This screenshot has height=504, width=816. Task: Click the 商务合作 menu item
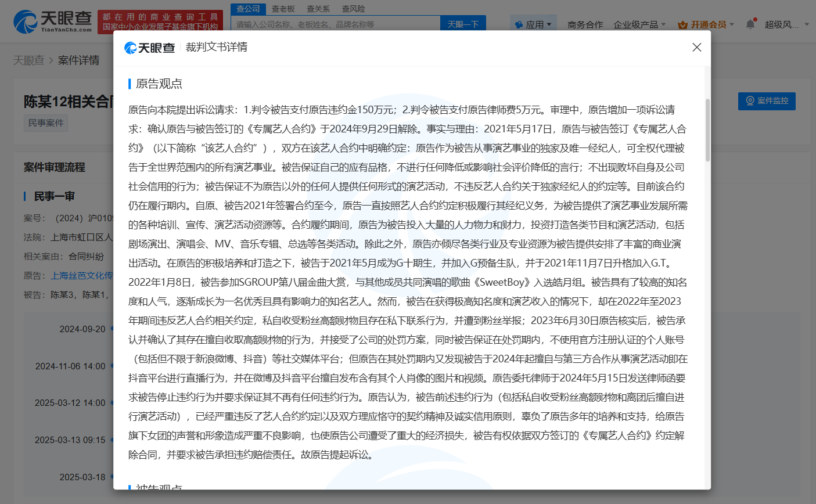click(x=585, y=24)
